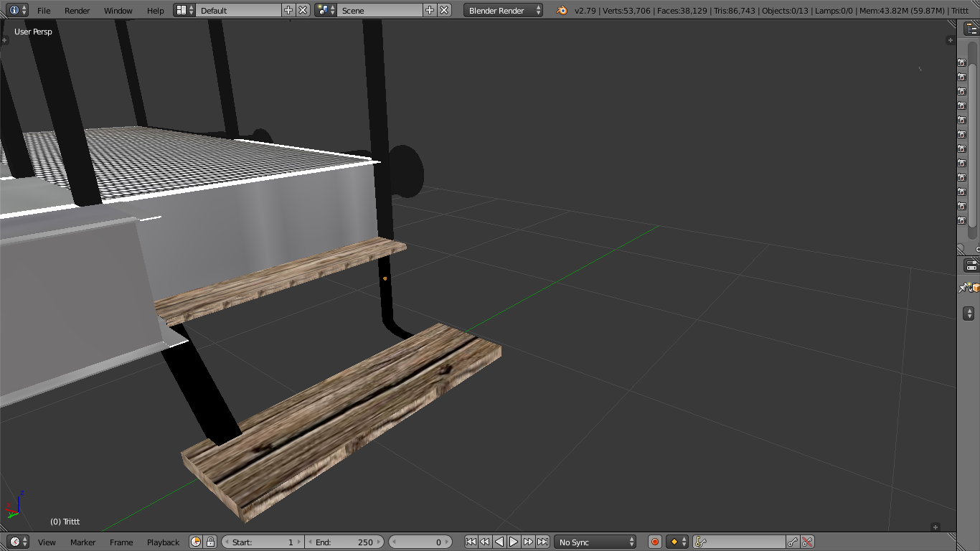980x551 pixels.
Task: Open the No Sync dropdown
Action: coord(595,542)
